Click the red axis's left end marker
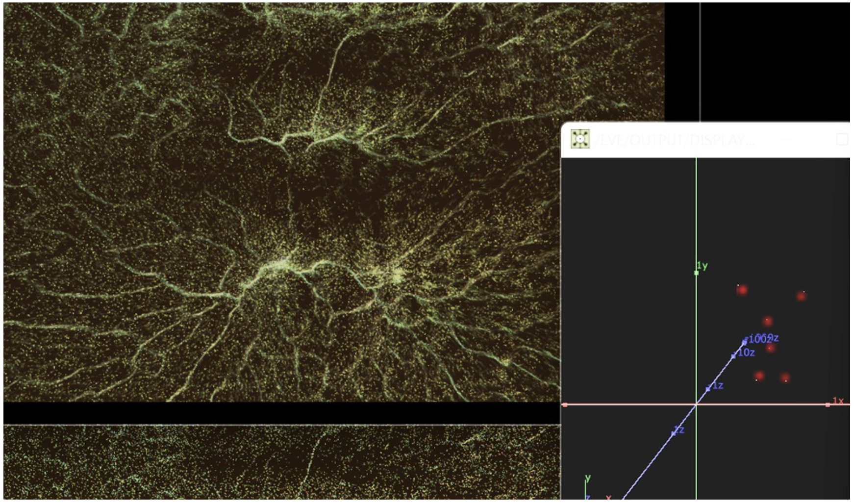 click(565, 404)
